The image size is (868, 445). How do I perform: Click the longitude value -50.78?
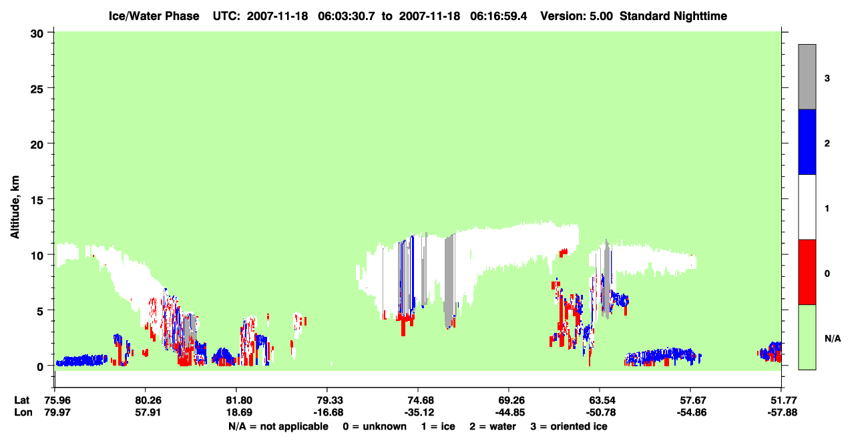click(x=600, y=413)
